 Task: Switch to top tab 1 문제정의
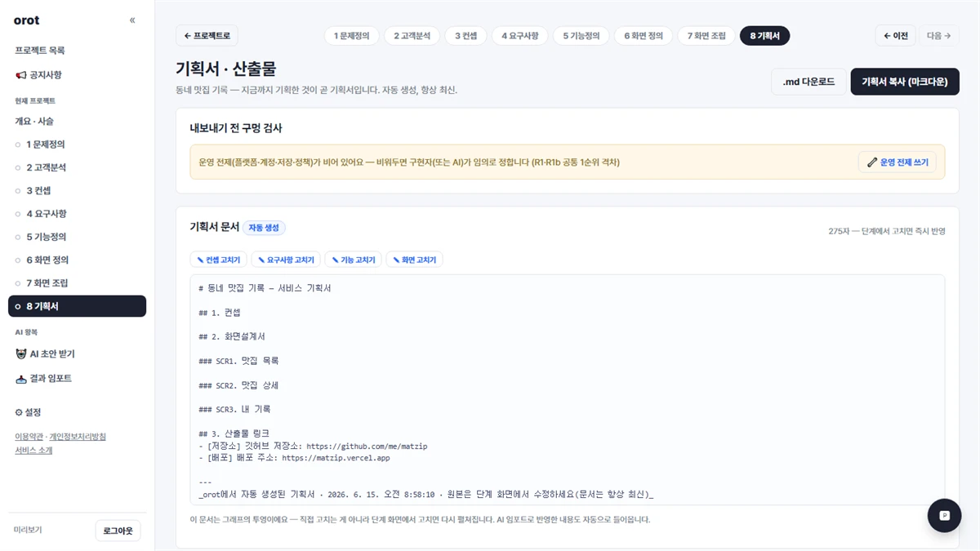coord(351,36)
